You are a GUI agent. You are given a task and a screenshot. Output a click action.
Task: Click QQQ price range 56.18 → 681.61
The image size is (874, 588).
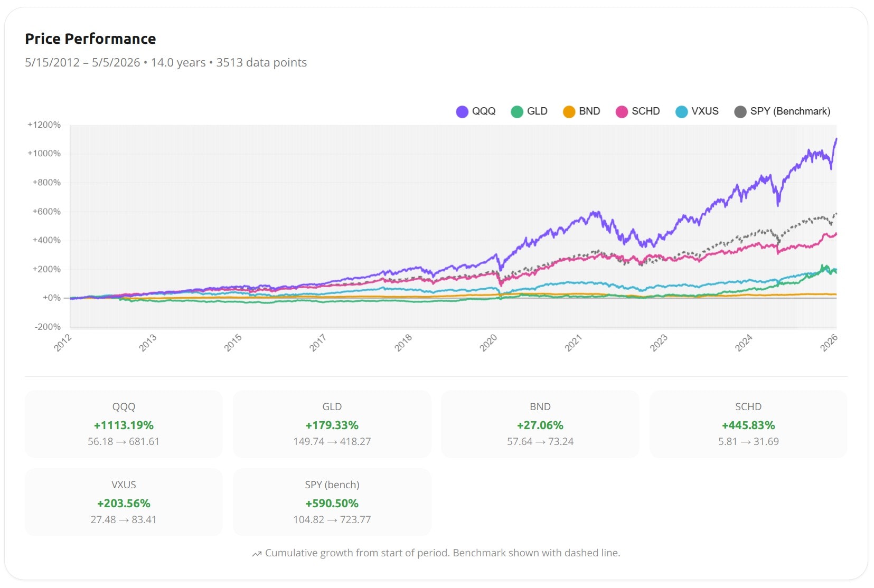[x=124, y=442]
